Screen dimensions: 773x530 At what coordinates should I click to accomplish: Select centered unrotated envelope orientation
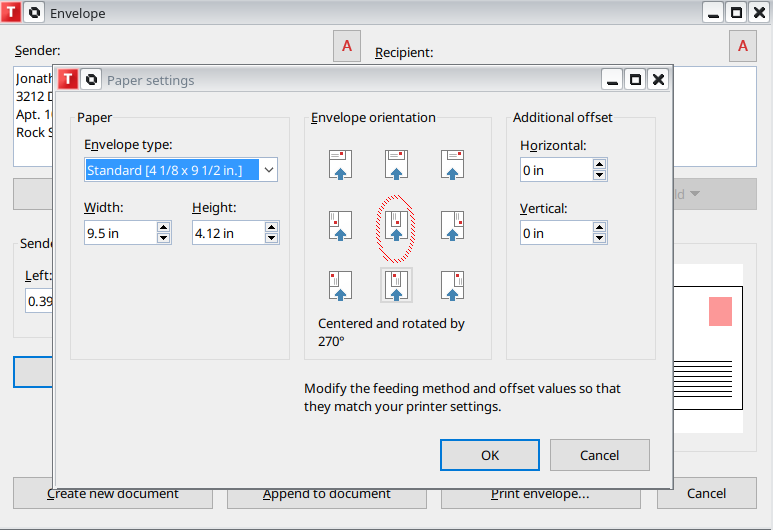click(397, 164)
